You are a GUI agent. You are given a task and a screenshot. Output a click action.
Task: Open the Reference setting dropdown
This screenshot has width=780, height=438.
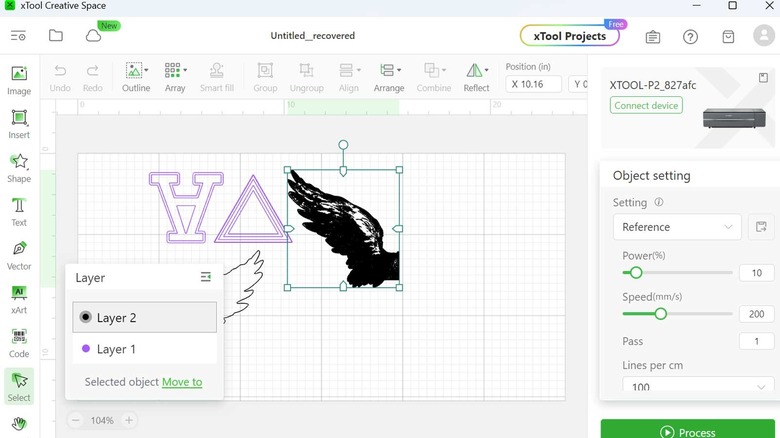677,227
